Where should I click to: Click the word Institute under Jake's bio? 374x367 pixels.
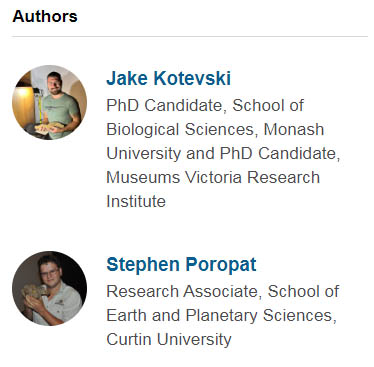136,201
